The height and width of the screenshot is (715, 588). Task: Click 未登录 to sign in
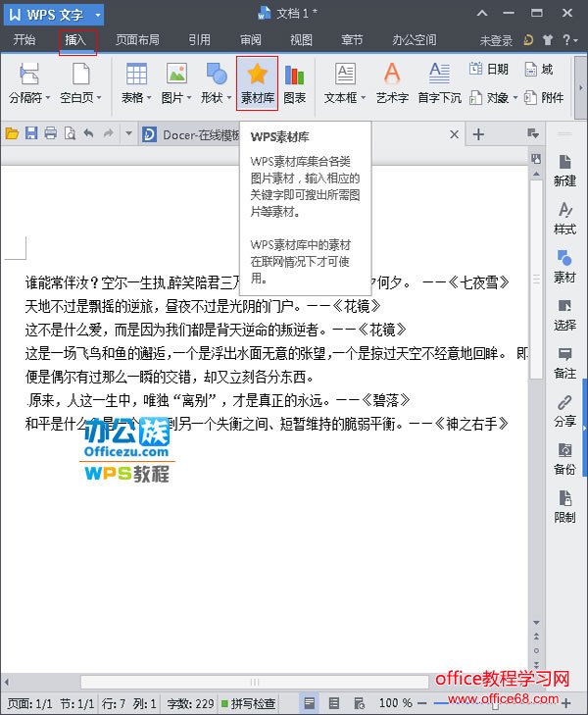tap(496, 40)
